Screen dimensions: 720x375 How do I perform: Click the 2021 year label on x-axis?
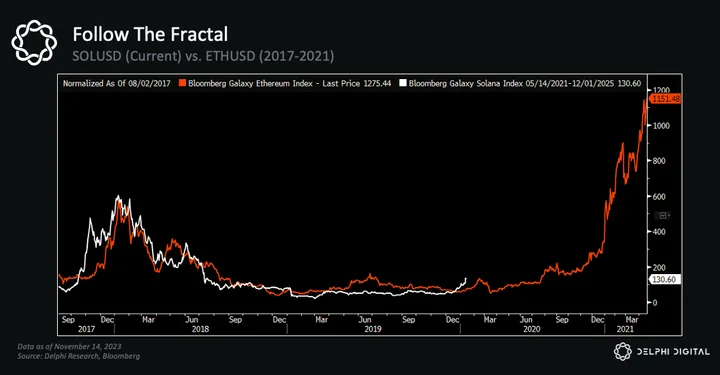click(625, 329)
